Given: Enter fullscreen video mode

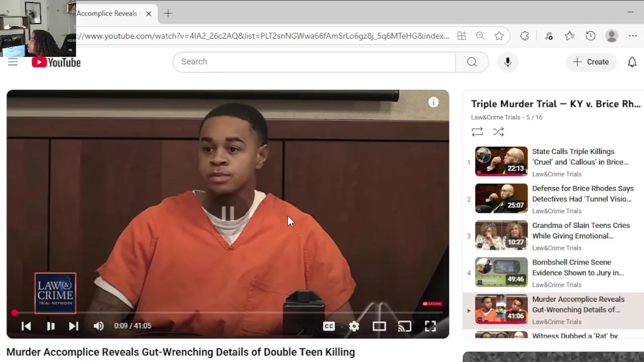Looking at the screenshot, I should click(x=430, y=326).
